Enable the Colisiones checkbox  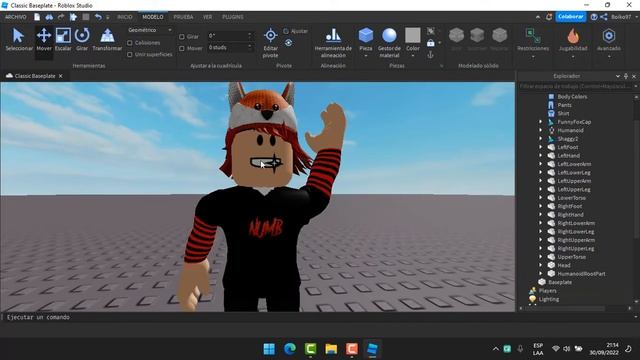pos(130,43)
